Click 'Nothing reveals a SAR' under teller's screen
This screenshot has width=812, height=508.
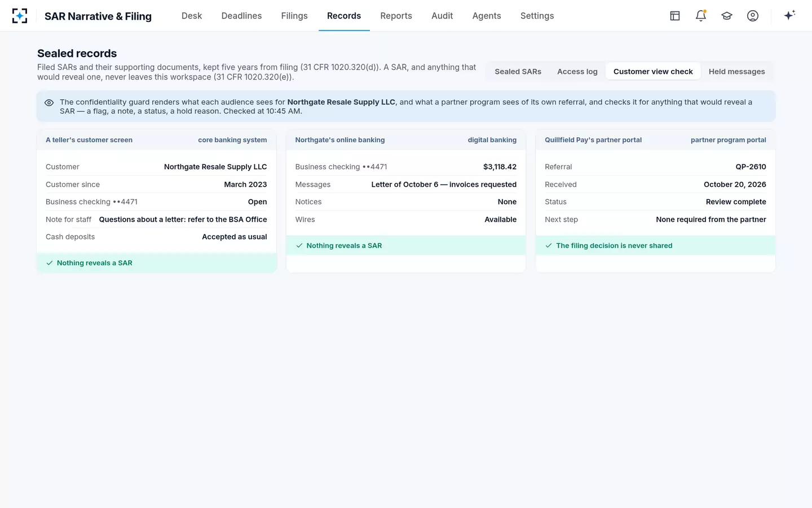point(95,263)
